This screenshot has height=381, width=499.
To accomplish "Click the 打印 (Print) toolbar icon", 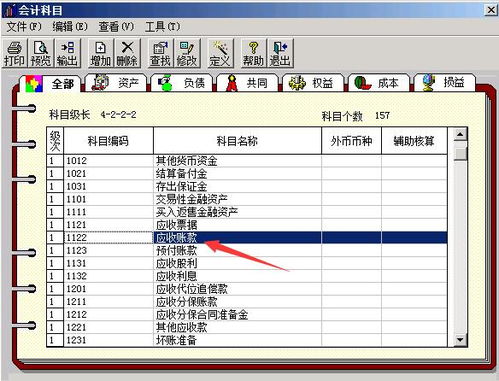I will click(x=14, y=54).
